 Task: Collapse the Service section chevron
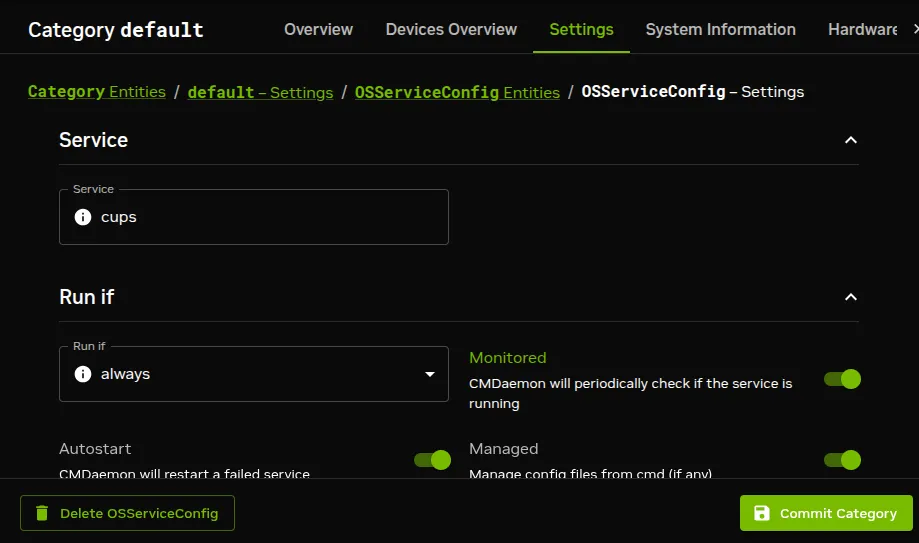click(850, 140)
